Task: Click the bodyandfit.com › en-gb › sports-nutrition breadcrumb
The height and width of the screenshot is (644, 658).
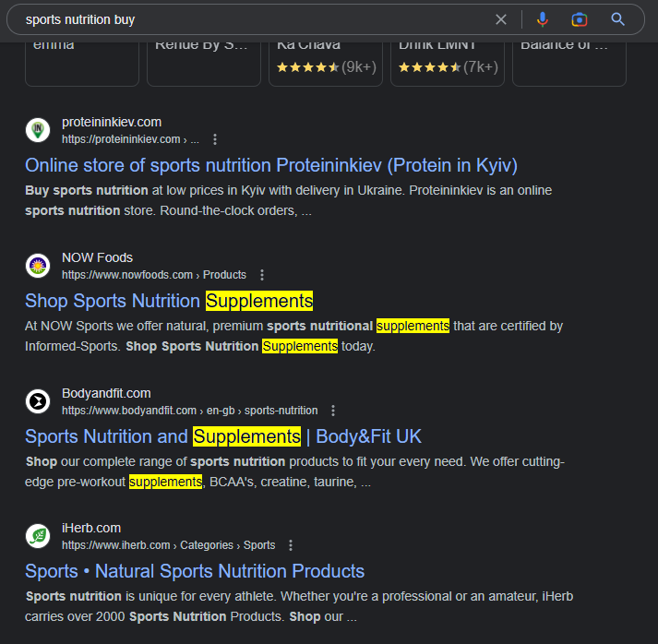Action: [x=190, y=411]
